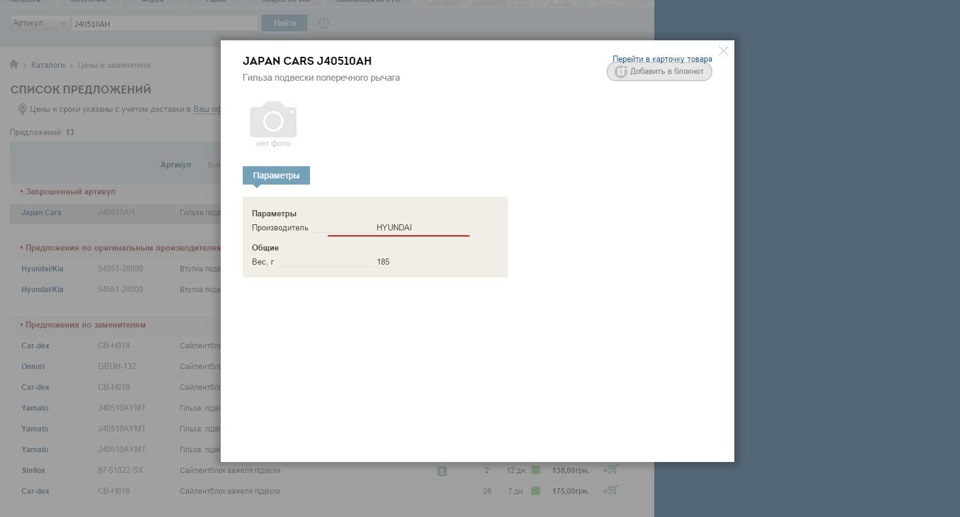This screenshot has width=960, height=517.
Task: Click the home breadcrumb icon
Action: [14, 64]
